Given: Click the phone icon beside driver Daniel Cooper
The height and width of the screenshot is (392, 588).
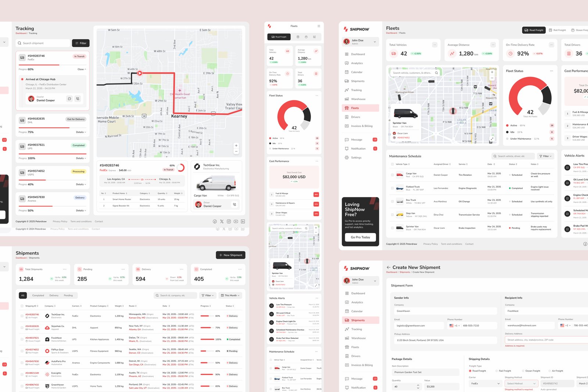Looking at the screenshot, I should tap(234, 204).
